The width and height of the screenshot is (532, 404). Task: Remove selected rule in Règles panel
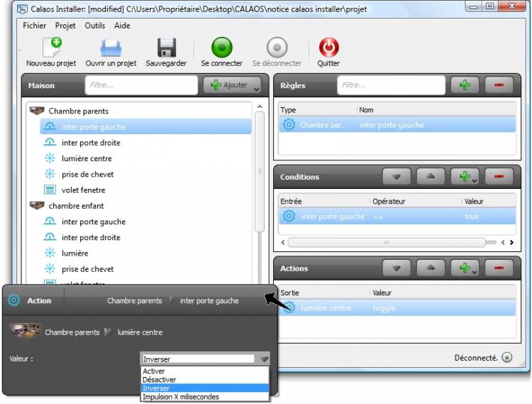point(499,84)
